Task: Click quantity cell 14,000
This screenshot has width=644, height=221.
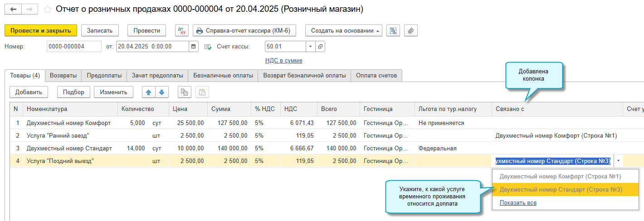Action: pyautogui.click(x=133, y=148)
